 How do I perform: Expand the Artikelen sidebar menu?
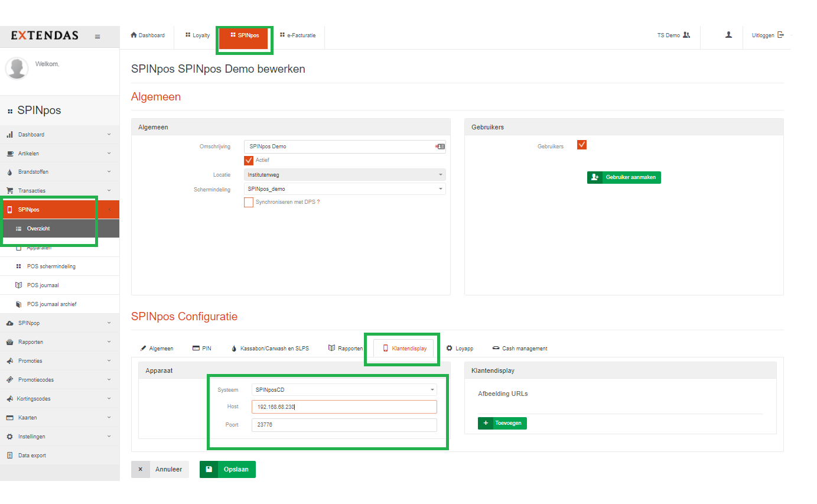pos(60,154)
